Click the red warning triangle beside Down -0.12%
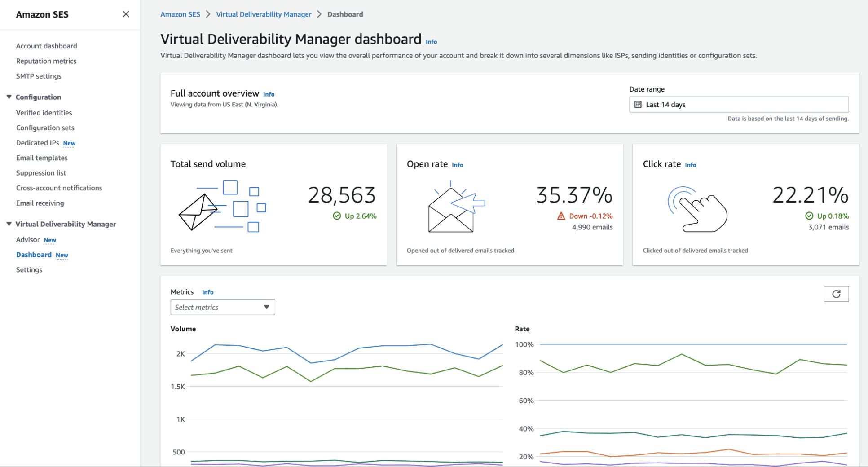The width and height of the screenshot is (868, 467). (x=561, y=216)
